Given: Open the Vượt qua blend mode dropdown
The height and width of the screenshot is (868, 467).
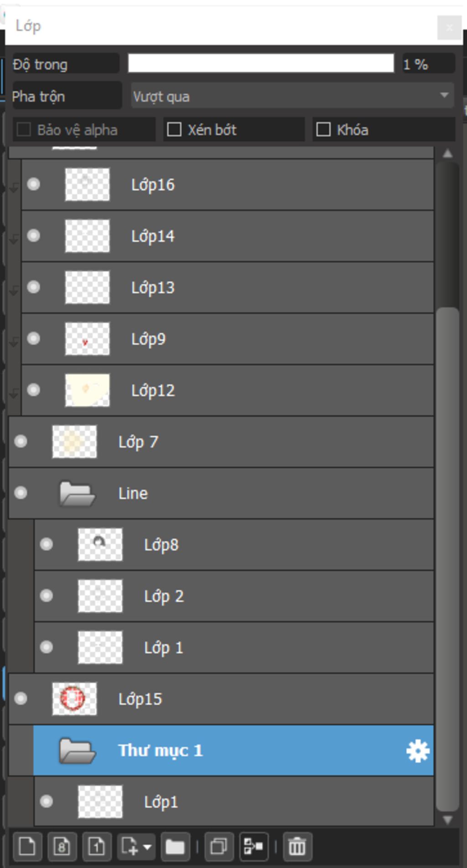Looking at the screenshot, I should [x=292, y=96].
